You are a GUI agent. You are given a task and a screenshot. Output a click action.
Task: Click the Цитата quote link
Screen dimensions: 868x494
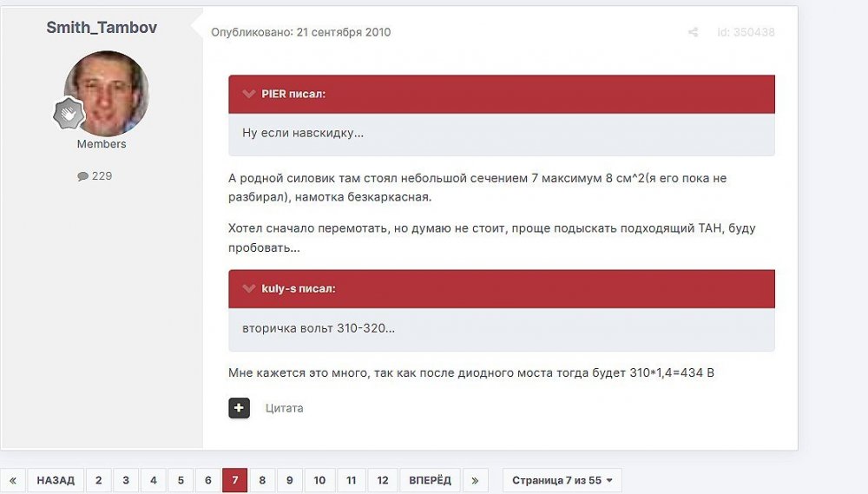pos(284,408)
